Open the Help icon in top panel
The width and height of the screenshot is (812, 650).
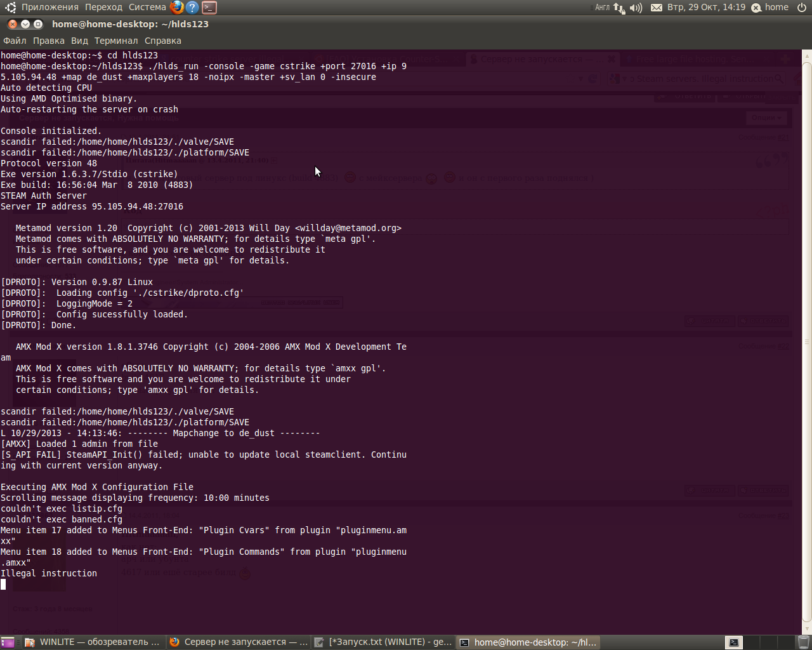pos(192,8)
